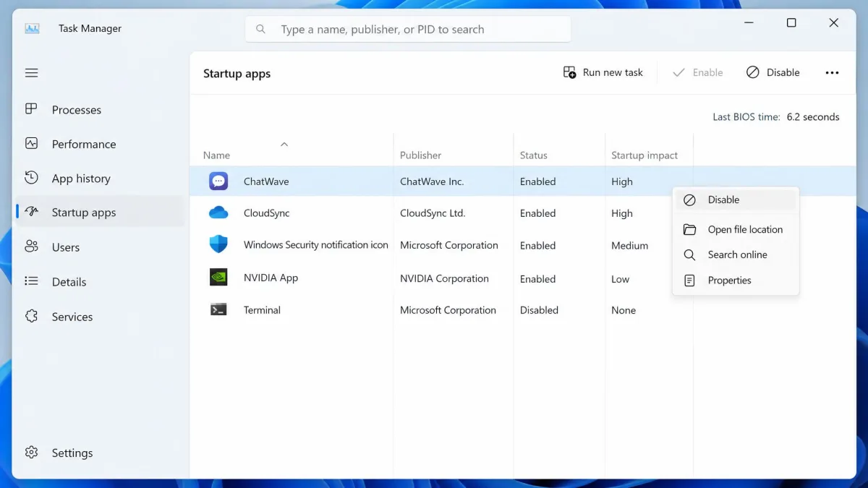Click the Task Manager app icon in title bar
Image resolution: width=868 pixels, height=488 pixels.
click(32, 28)
